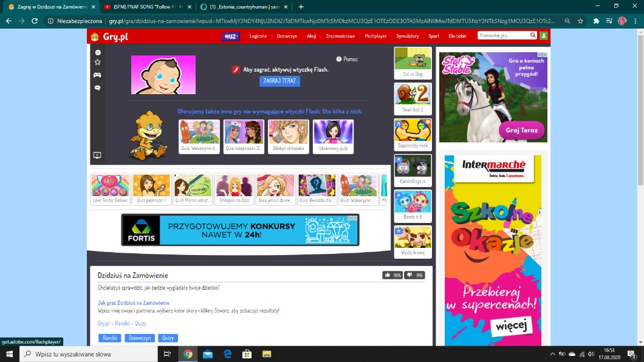This screenshot has height=362, width=644.
Task: Click the thumbs up like button
Action: (x=392, y=275)
